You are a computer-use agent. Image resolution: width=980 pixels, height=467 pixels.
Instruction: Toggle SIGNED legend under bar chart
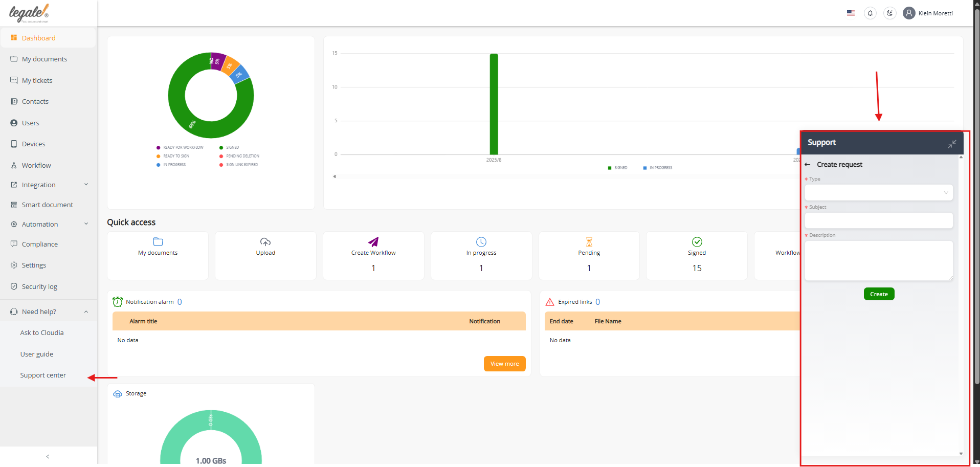coord(618,168)
